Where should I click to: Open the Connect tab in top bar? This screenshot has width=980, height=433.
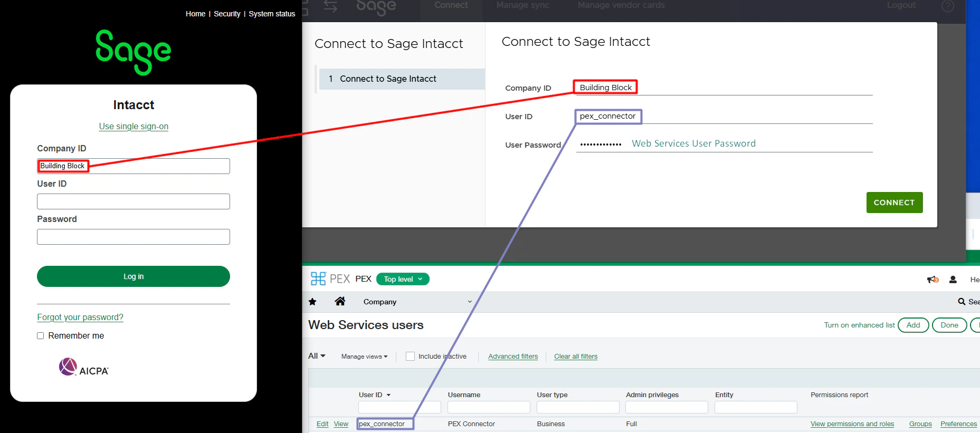[451, 5]
